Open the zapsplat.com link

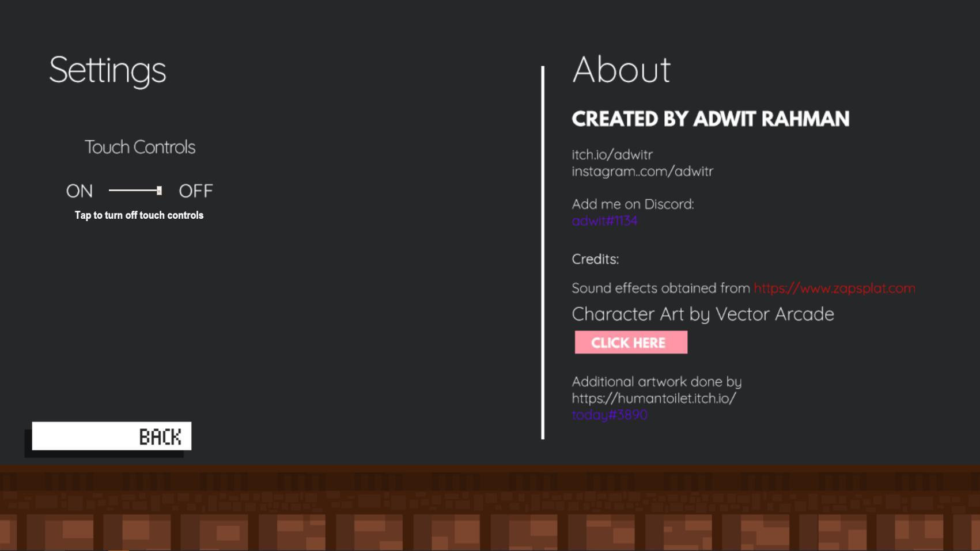834,288
